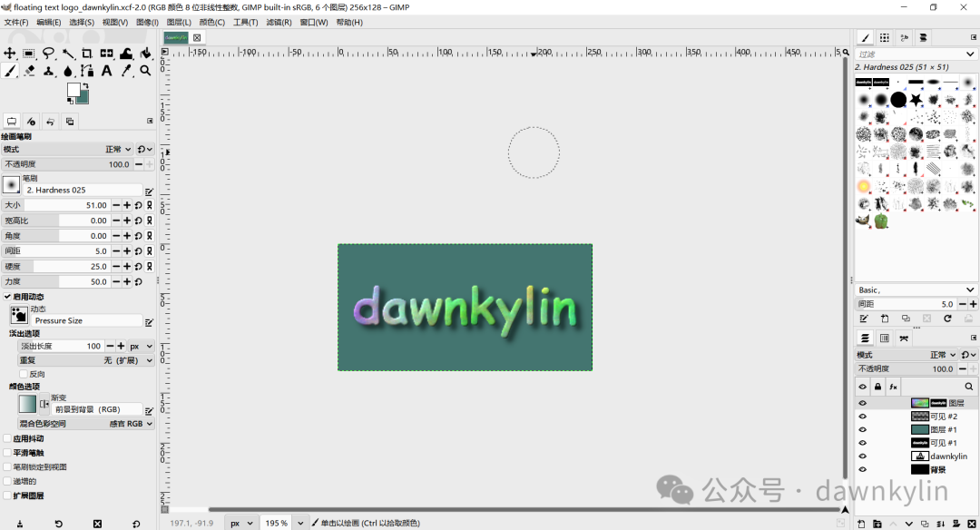
Task: Switch to the Clone tool
Action: tap(49, 70)
